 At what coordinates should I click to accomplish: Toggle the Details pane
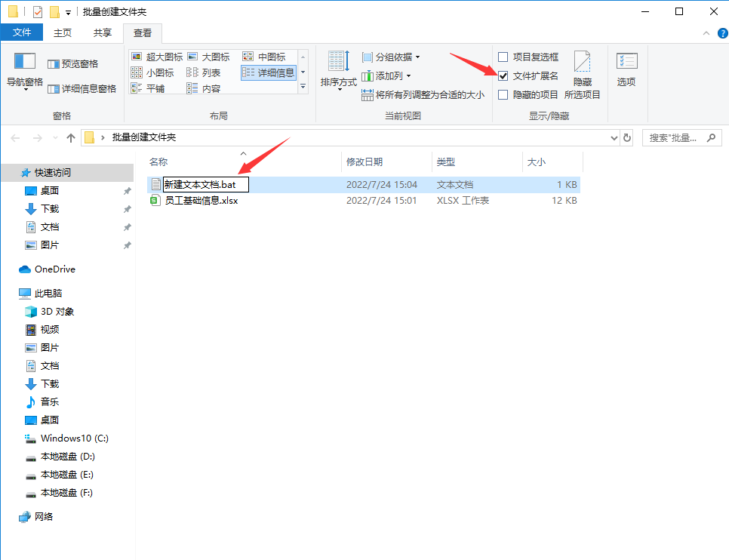(x=82, y=88)
